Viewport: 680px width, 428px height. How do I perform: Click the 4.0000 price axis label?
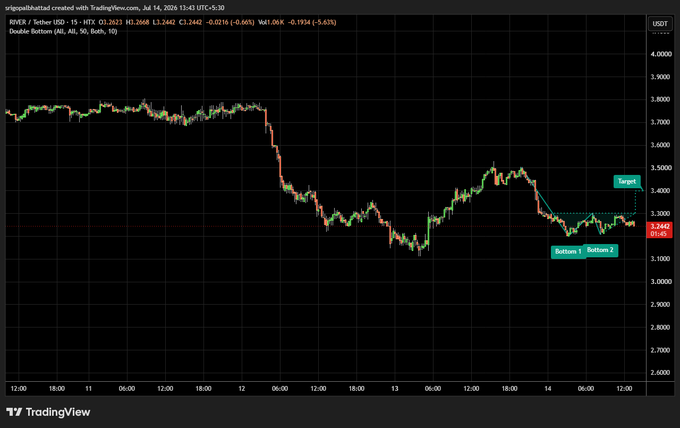(x=661, y=54)
